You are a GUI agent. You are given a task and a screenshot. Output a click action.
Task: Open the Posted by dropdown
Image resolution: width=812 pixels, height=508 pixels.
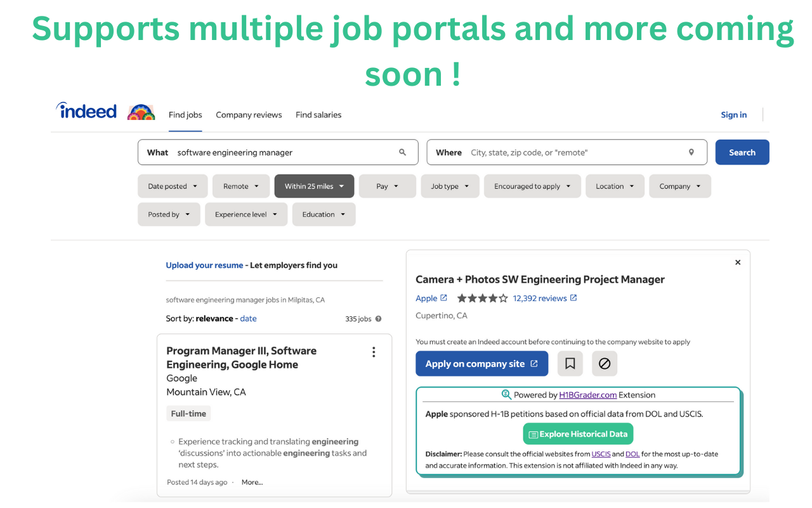point(169,215)
